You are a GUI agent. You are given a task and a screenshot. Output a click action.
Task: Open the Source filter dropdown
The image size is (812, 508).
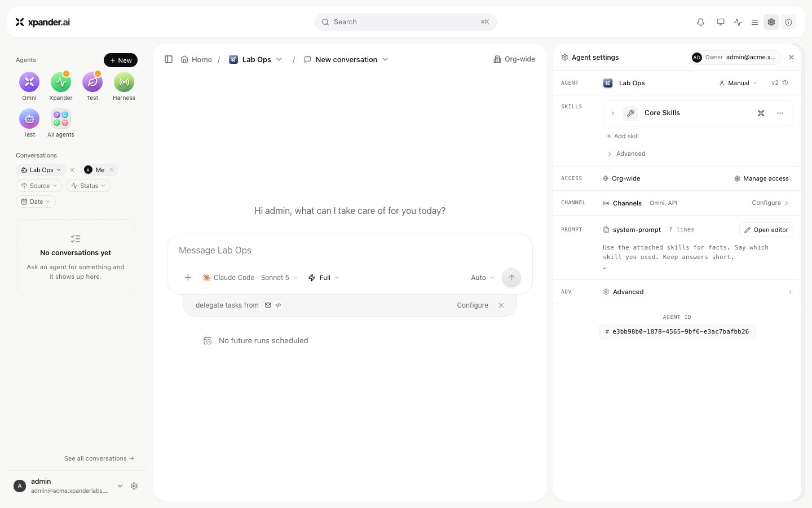point(39,186)
